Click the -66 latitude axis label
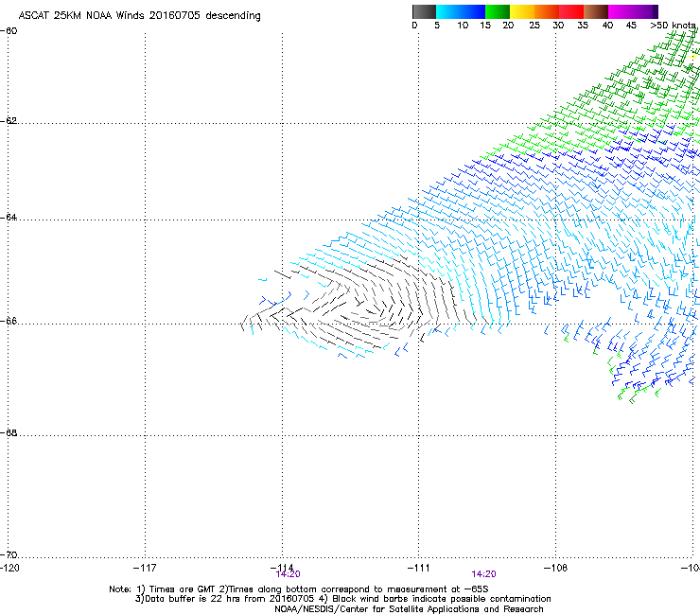The image size is (700, 615). 9,321
